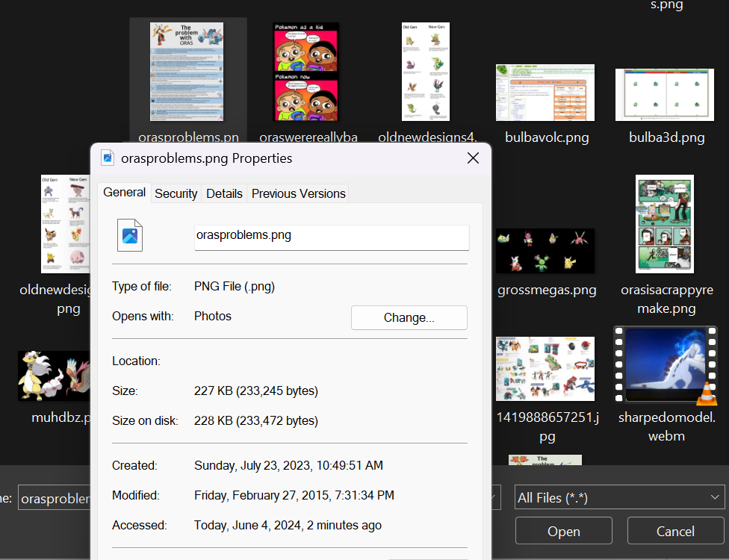The image size is (729, 560).
Task: Click the 'Photos' opens-with value
Action: click(212, 316)
